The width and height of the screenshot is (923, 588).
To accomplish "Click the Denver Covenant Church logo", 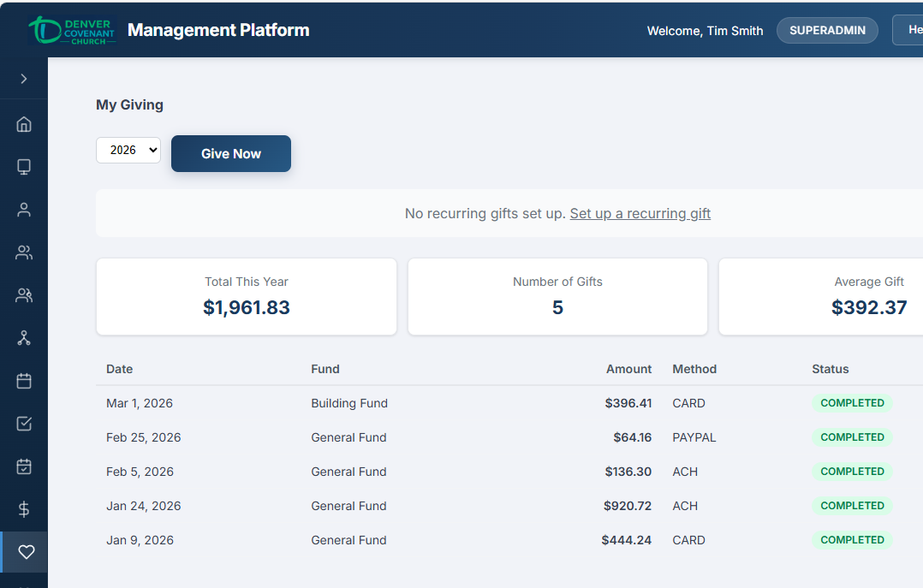I will 72,30.
